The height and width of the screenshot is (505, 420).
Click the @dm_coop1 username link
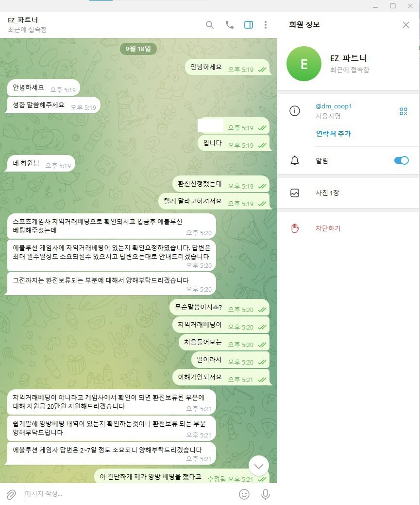point(334,106)
